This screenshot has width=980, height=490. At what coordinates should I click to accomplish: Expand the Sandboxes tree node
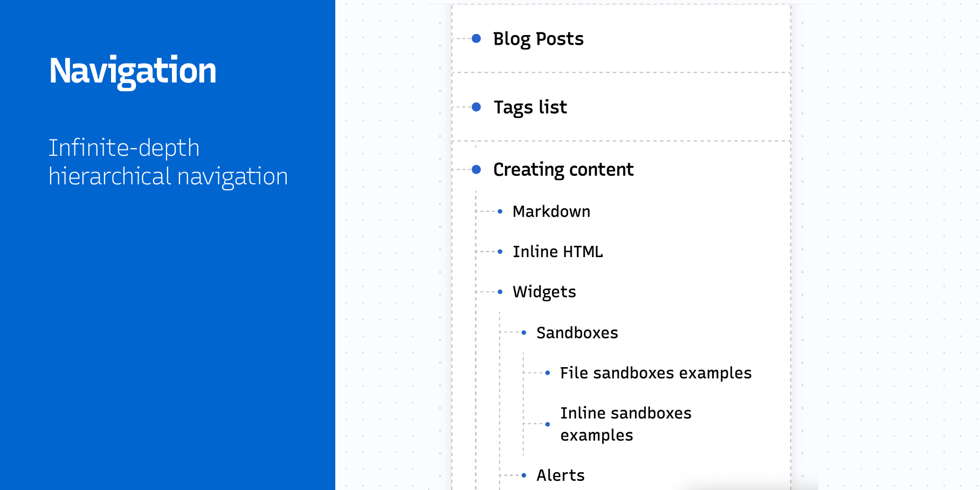577,333
